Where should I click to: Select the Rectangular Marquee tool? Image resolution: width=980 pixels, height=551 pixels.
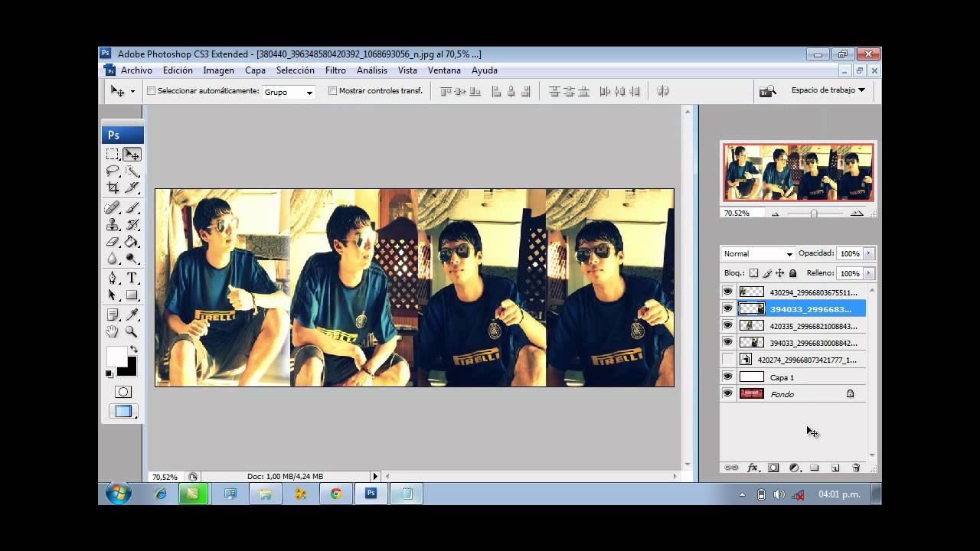113,155
